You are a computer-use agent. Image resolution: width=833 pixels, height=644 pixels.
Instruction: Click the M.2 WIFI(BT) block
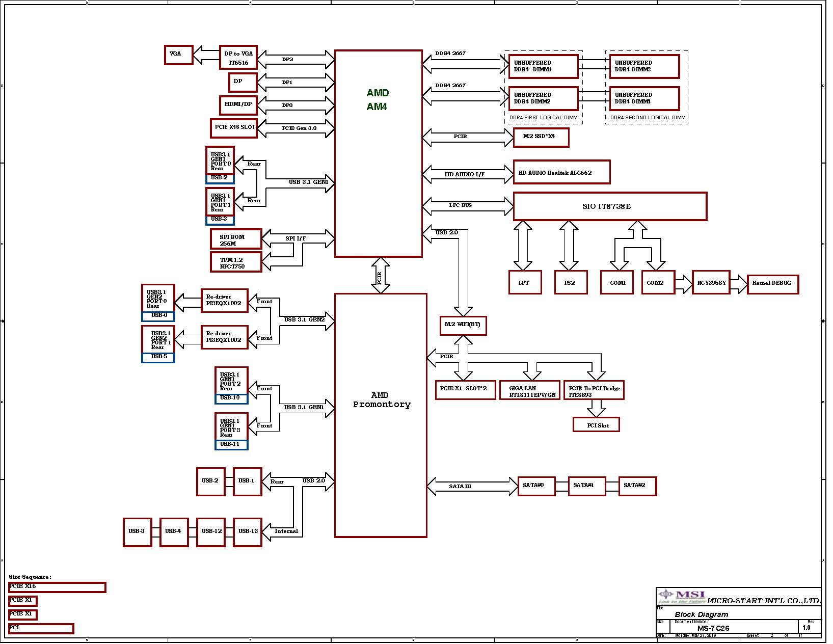pyautogui.click(x=463, y=325)
